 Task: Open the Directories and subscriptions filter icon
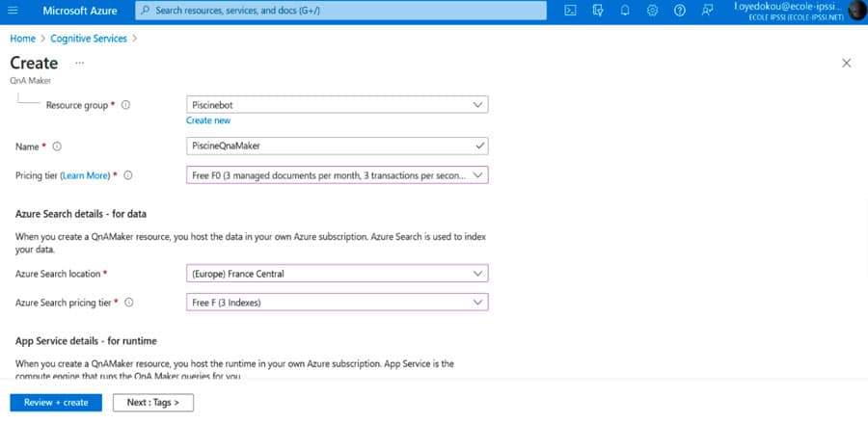[597, 11]
